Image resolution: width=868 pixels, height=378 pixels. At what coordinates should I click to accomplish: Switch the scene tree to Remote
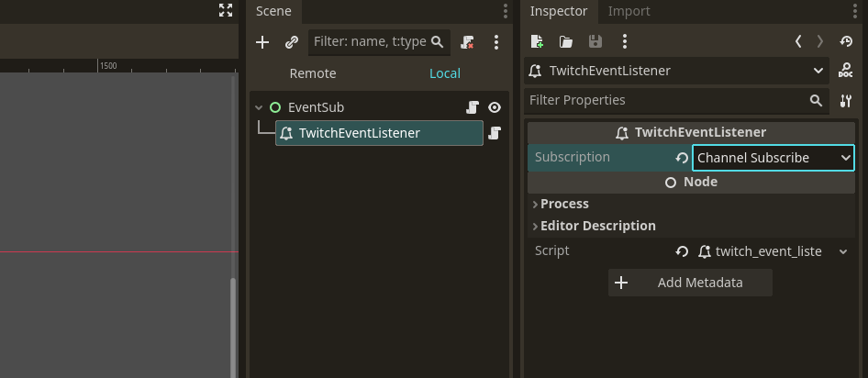pos(313,73)
